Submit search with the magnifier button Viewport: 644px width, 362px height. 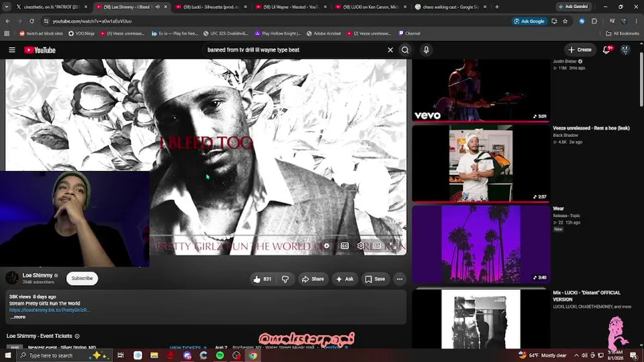tap(405, 50)
